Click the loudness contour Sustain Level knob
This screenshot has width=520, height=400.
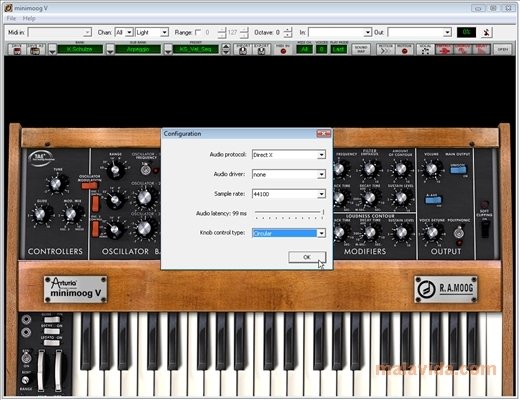(402, 232)
